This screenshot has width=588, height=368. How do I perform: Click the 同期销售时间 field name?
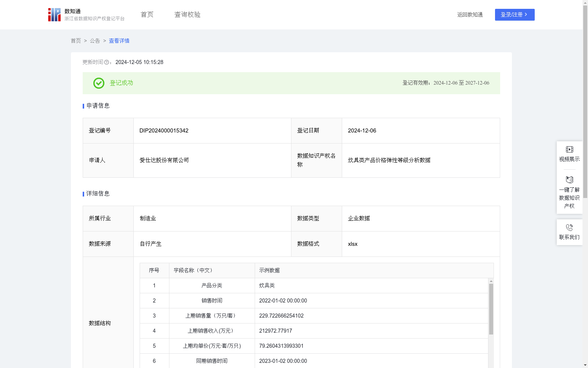tap(212, 361)
